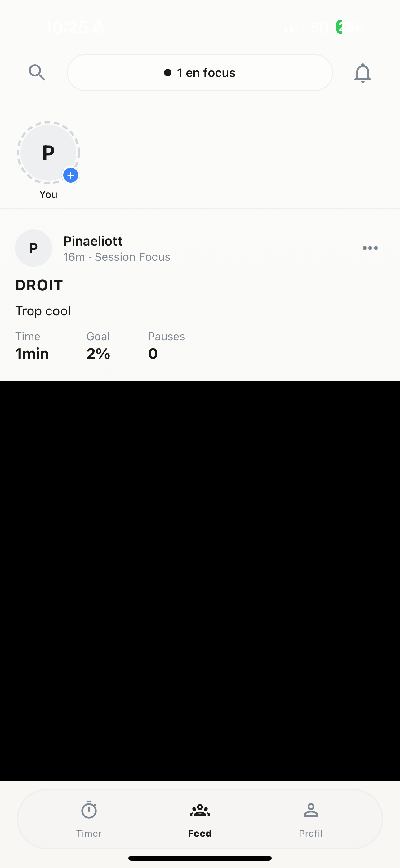
Task: Tap the Time 1min stat
Action: tap(32, 346)
